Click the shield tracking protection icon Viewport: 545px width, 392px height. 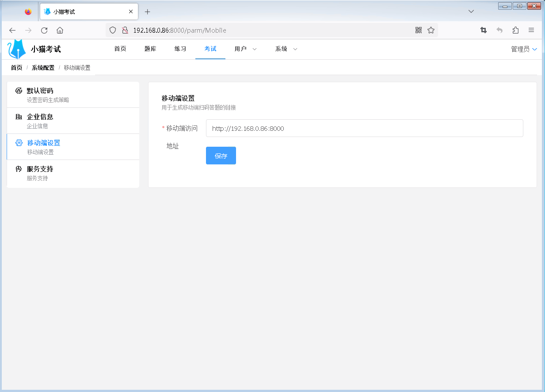click(x=113, y=30)
